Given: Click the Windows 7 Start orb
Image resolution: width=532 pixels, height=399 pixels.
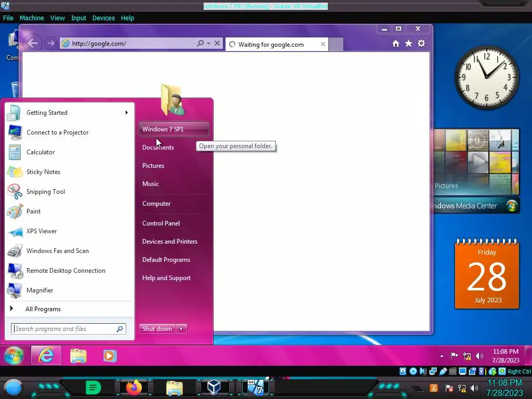Looking at the screenshot, I should click(14, 355).
